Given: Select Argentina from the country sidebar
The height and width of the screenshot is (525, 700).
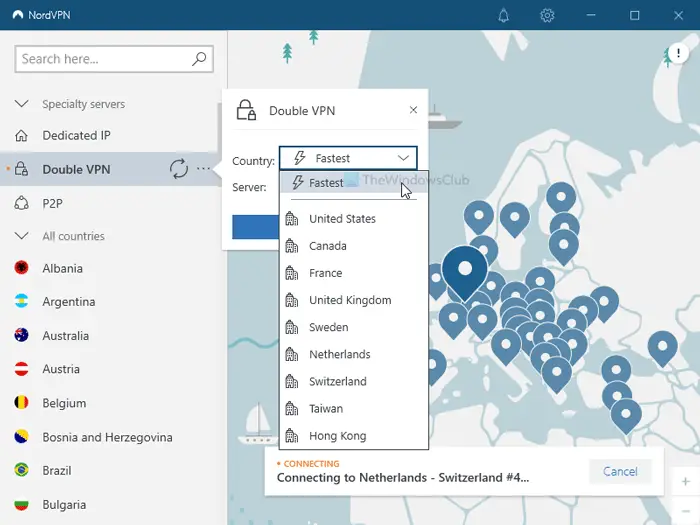Looking at the screenshot, I should click(x=68, y=302).
